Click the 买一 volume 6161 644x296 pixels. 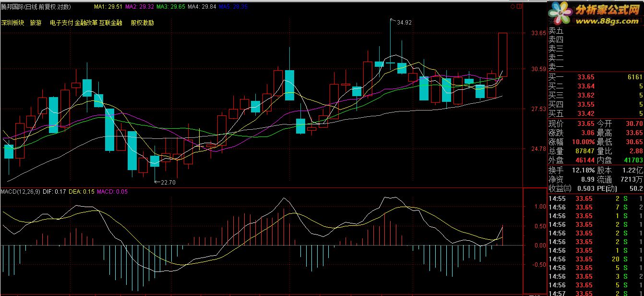tap(635, 77)
